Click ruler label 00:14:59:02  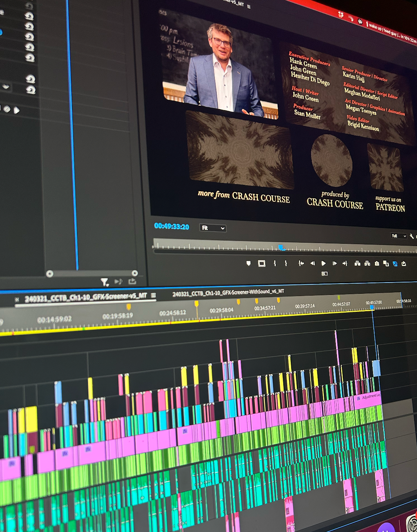point(54,319)
